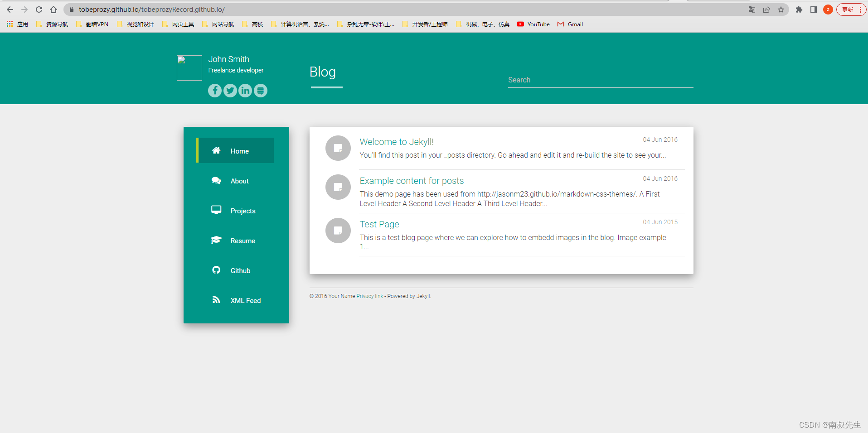Viewport: 868px width, 433px height.
Task: Click the Privacy link in footer
Action: tap(370, 296)
